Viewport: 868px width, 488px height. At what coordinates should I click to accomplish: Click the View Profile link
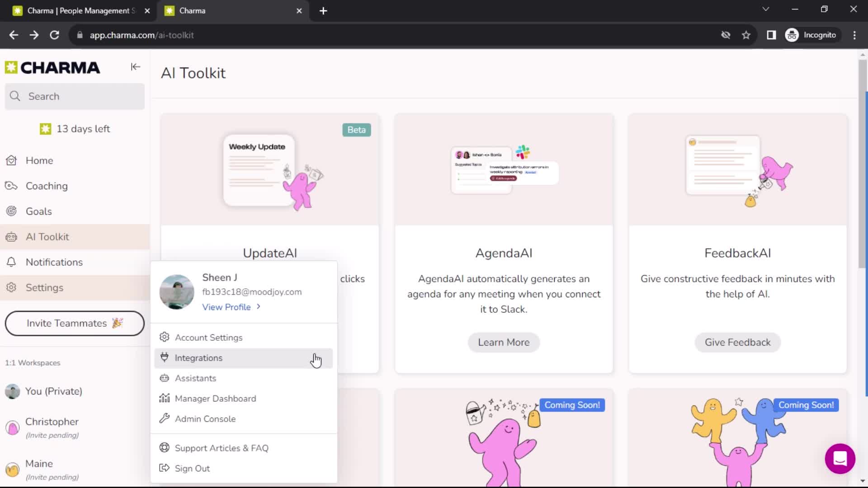pyautogui.click(x=231, y=307)
